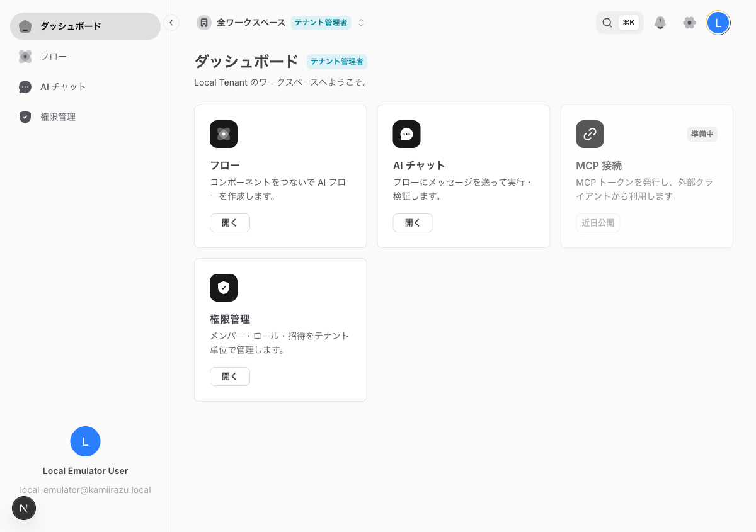This screenshot has width=756, height=532.
Task: Click the テナント管理者 badge next to the title
Action: (x=337, y=62)
